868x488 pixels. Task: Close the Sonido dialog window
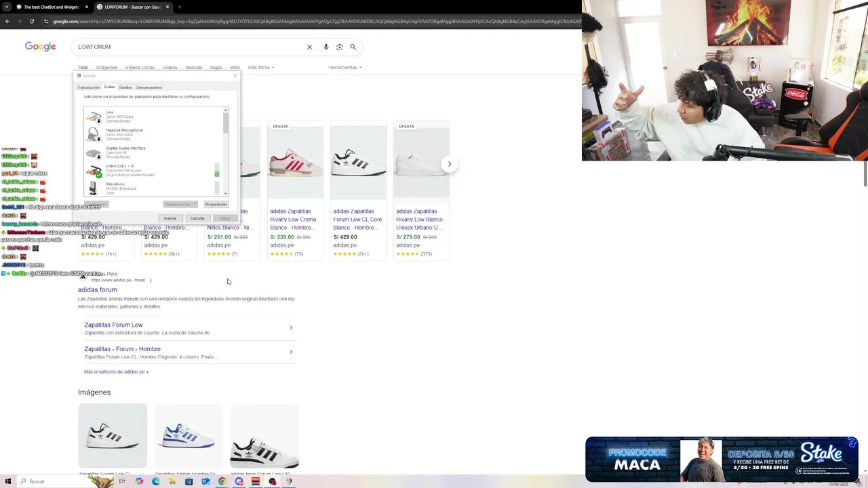pos(235,75)
